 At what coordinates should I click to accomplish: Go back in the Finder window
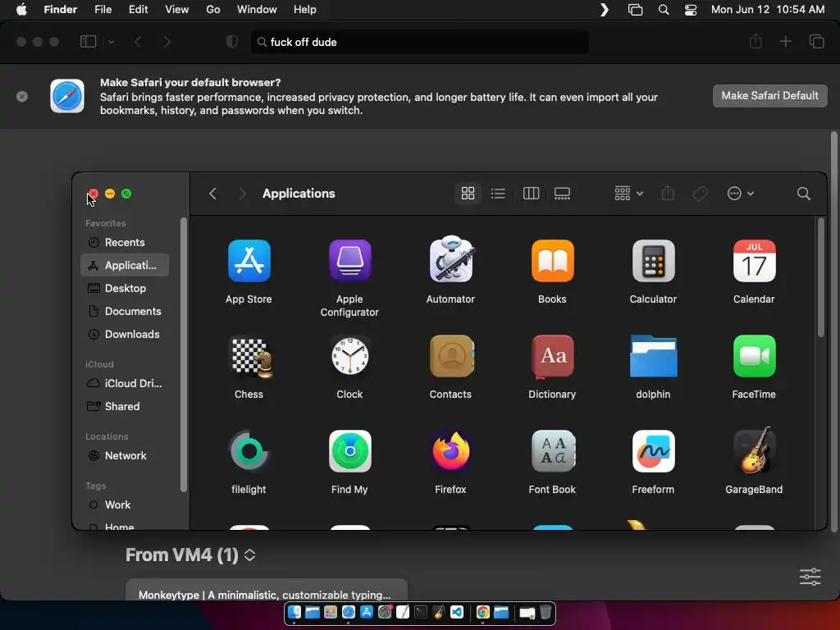coord(212,194)
